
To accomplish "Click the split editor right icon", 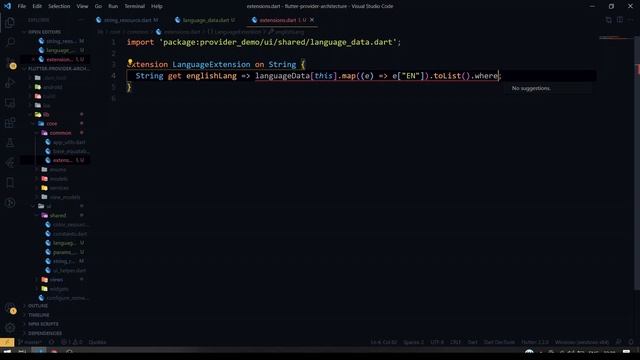I will coord(620,20).
